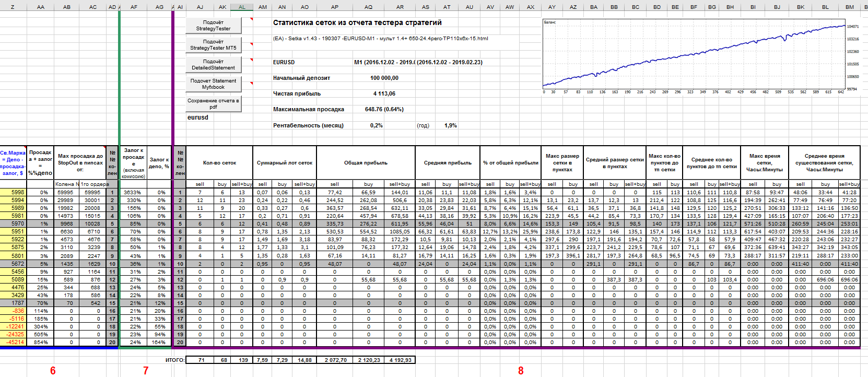Select cell with value 854%
This screenshot has width=868, height=377.
[40, 342]
